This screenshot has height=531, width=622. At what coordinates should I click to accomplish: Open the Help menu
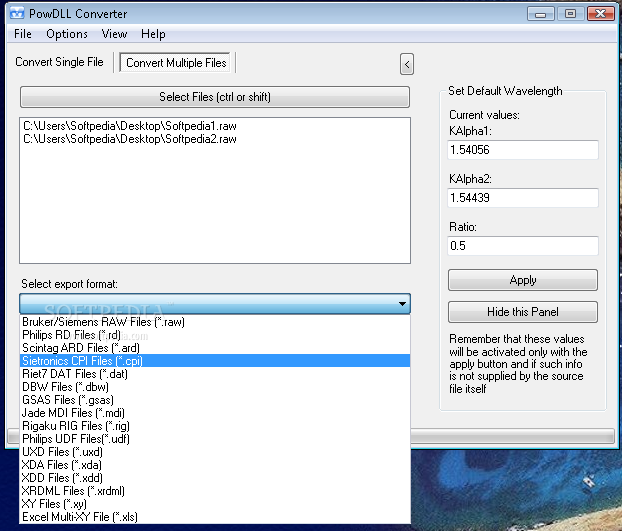click(x=153, y=34)
